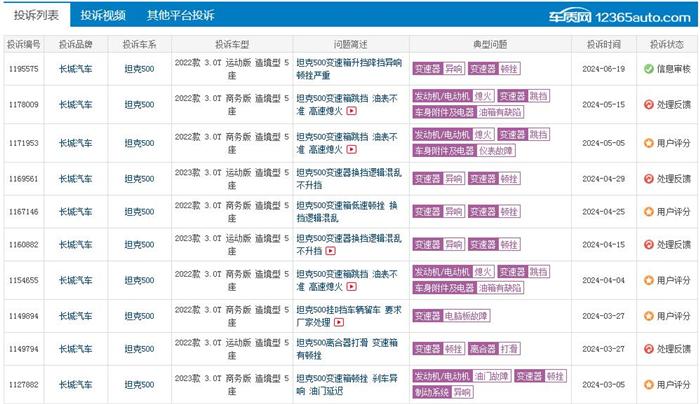
Task: Click 投诉状态 column header
Action: tap(667, 45)
